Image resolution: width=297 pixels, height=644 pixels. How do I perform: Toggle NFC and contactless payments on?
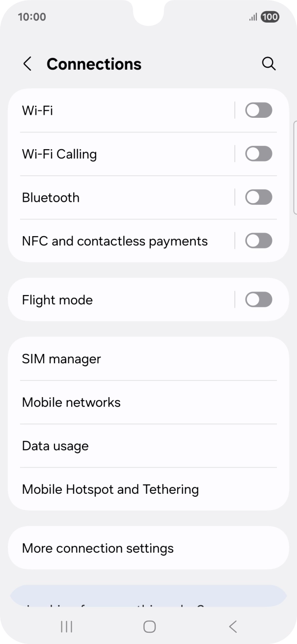pos(259,241)
